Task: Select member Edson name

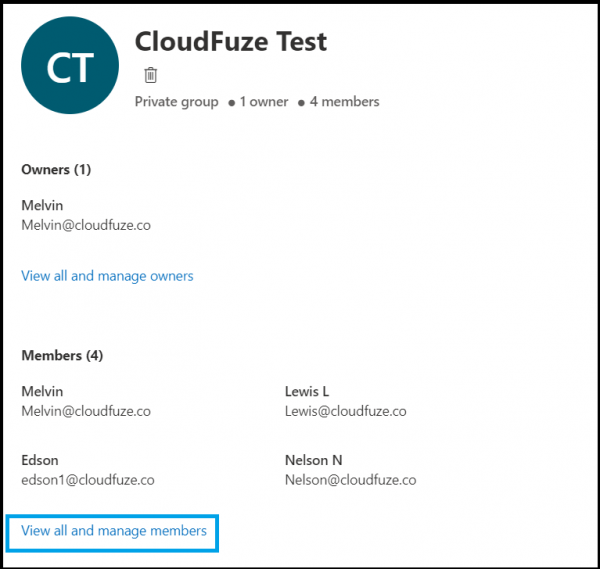Action: [x=40, y=460]
